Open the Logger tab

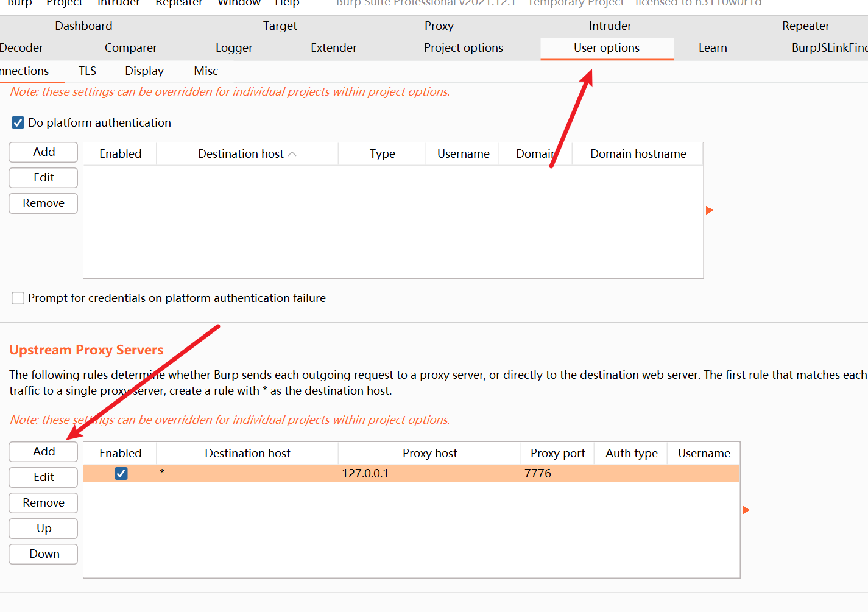234,47
